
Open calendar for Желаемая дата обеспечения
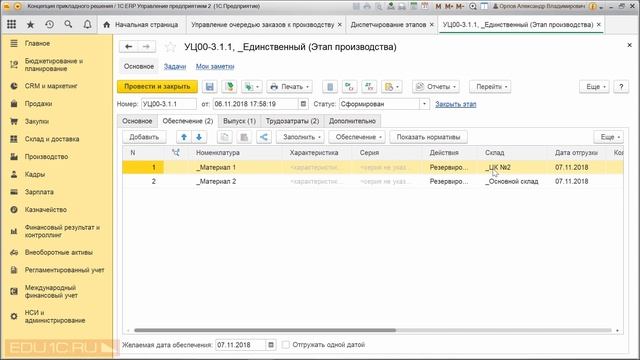click(271, 345)
